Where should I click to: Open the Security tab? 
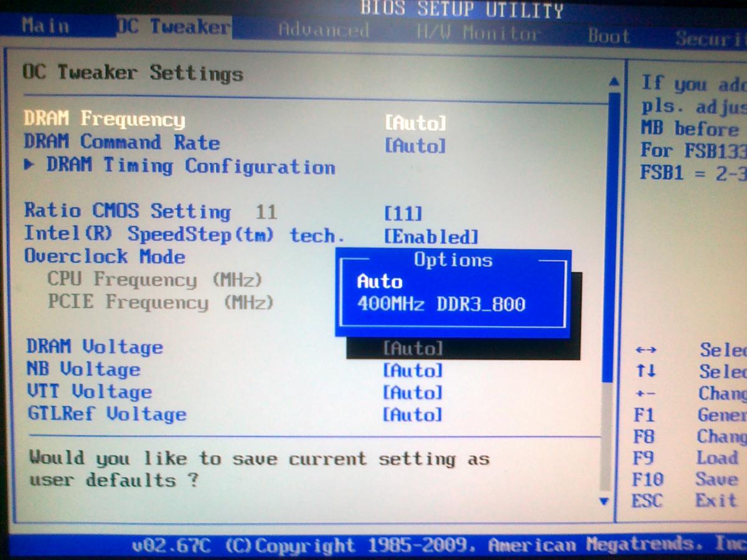711,39
